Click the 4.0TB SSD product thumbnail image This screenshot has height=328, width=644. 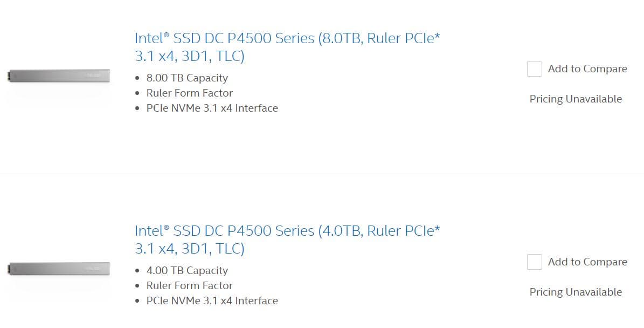pos(58,268)
